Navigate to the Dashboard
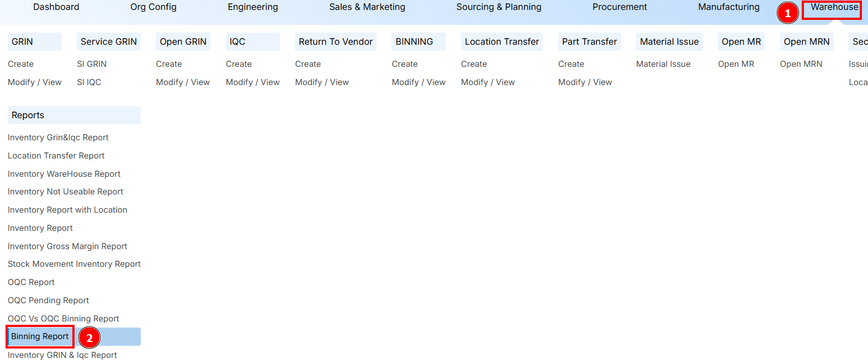This screenshot has height=364, width=868. 56,7
